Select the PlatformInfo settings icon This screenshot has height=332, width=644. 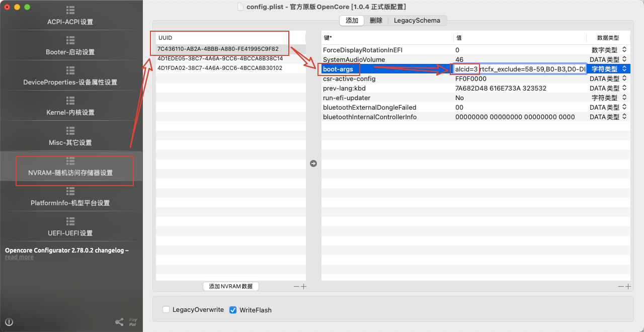tap(70, 191)
